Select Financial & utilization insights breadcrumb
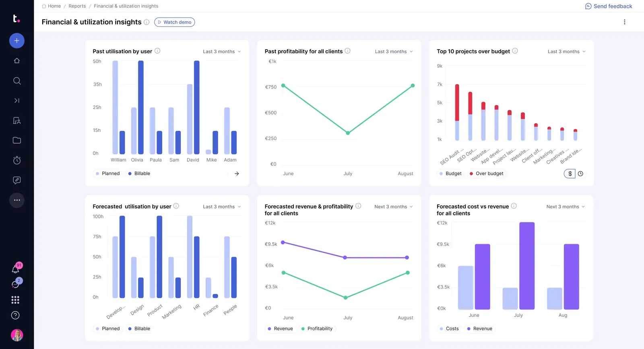The height and width of the screenshot is (349, 644). coord(126,6)
